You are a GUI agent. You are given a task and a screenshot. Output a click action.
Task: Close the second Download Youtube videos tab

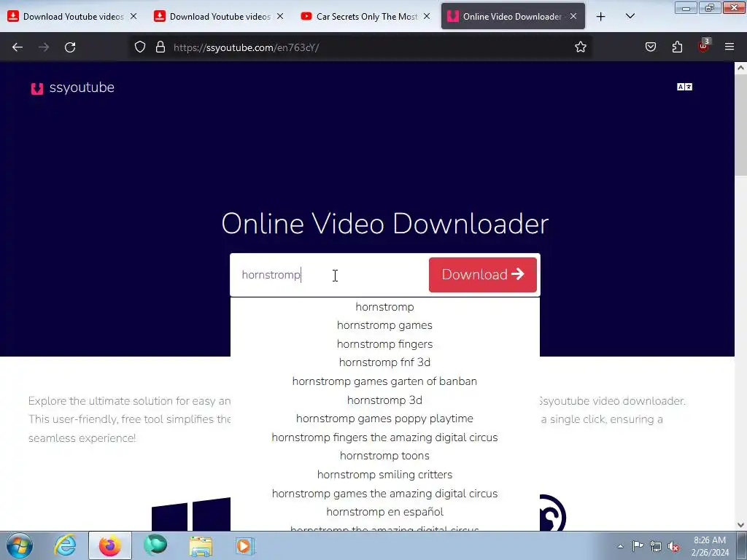(x=280, y=17)
